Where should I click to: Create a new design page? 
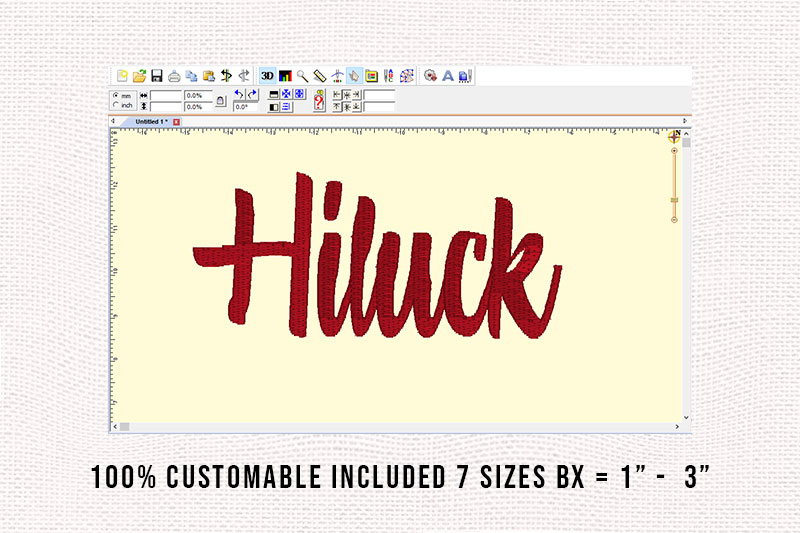point(122,76)
